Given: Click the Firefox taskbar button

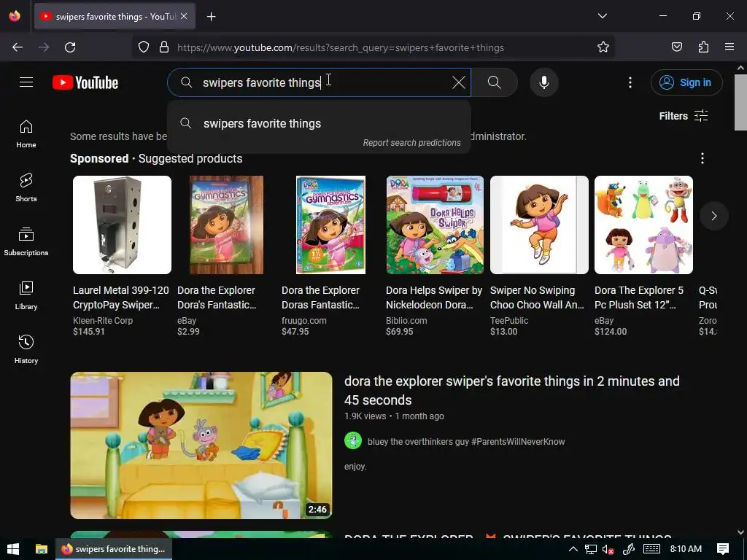Looking at the screenshot, I should click(114, 549).
